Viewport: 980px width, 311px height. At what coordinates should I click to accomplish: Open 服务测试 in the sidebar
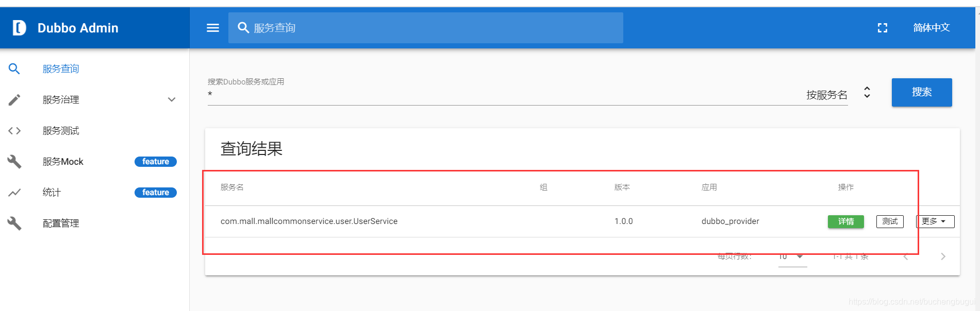coord(61,131)
